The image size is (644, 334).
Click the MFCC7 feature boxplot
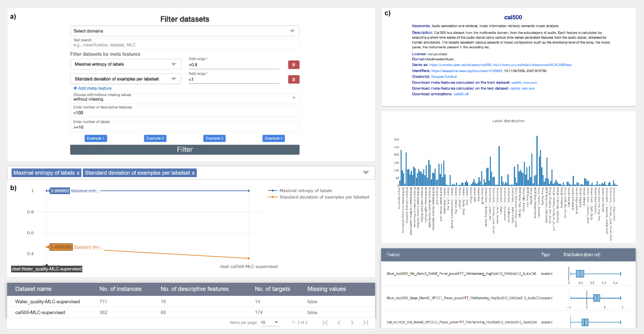595,298
